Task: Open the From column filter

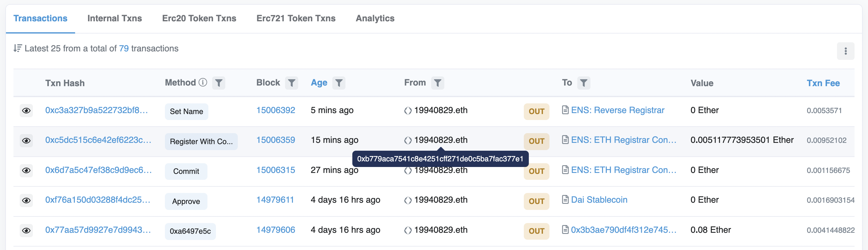Action: pyautogui.click(x=437, y=83)
